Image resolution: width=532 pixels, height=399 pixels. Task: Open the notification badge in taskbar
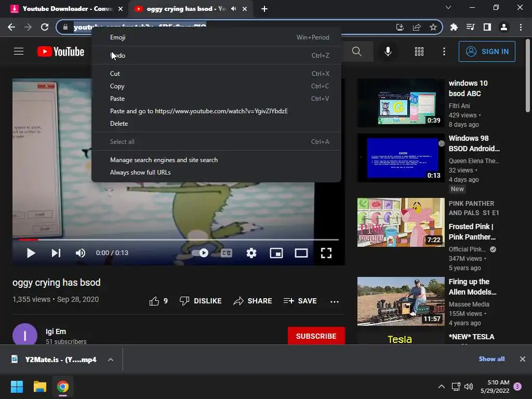point(517,387)
